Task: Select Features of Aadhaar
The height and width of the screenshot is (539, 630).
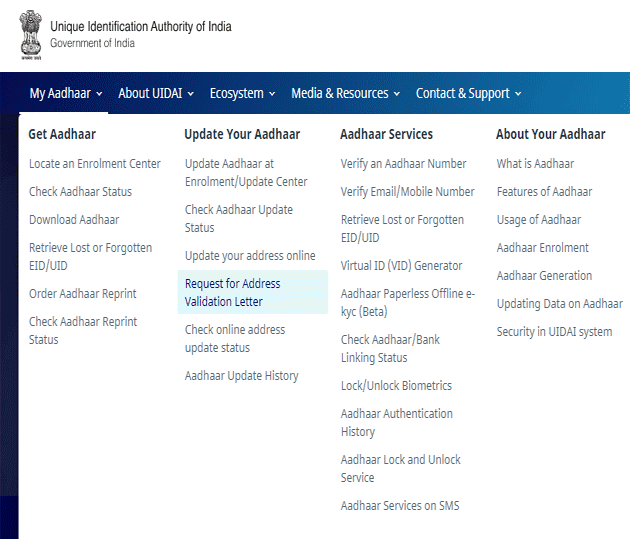Action: (544, 192)
